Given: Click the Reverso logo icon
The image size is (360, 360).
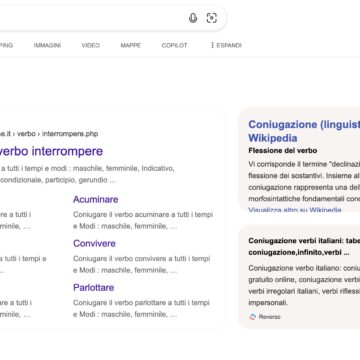Looking at the screenshot, I should pyautogui.click(x=253, y=317).
